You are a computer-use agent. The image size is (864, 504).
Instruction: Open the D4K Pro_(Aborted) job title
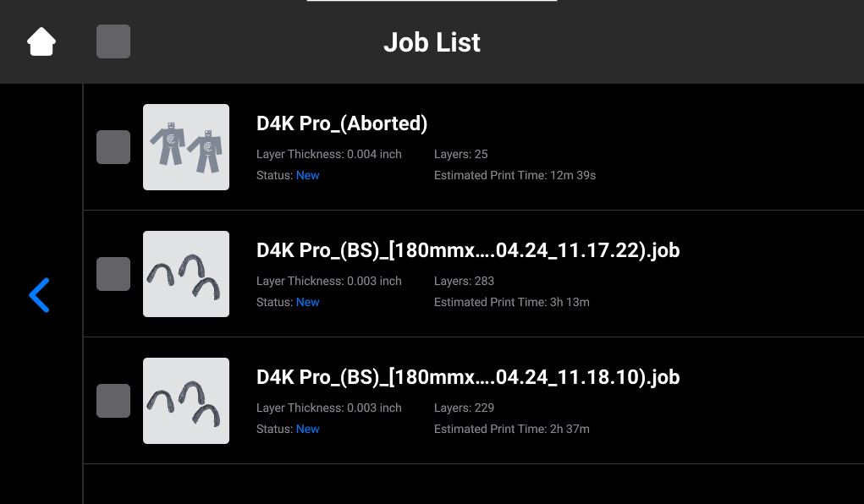tap(342, 123)
